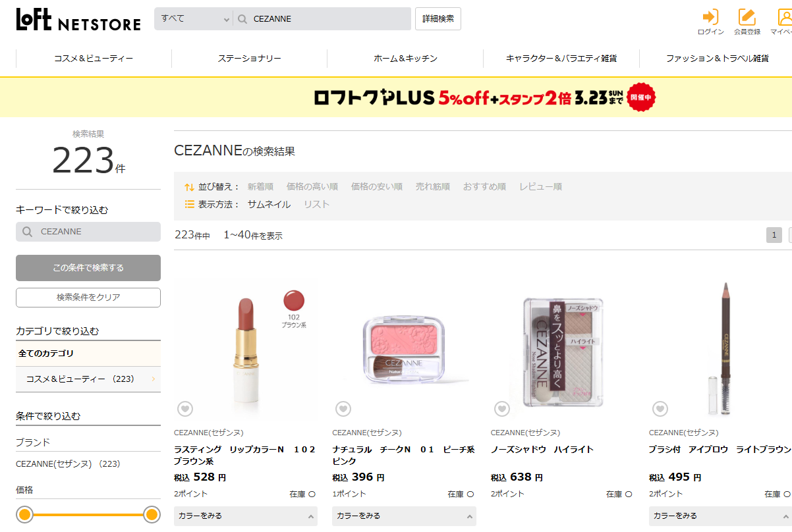Click the この条件で検索する button
This screenshot has height=532, width=792.
click(x=88, y=268)
